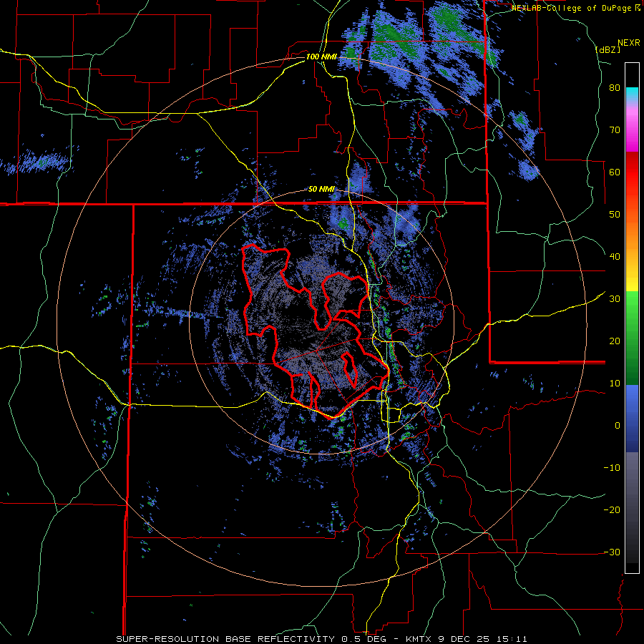Click the green segment of the reflectivity color bar
Image resolution: width=644 pixels, height=644 pixels.
[632, 338]
